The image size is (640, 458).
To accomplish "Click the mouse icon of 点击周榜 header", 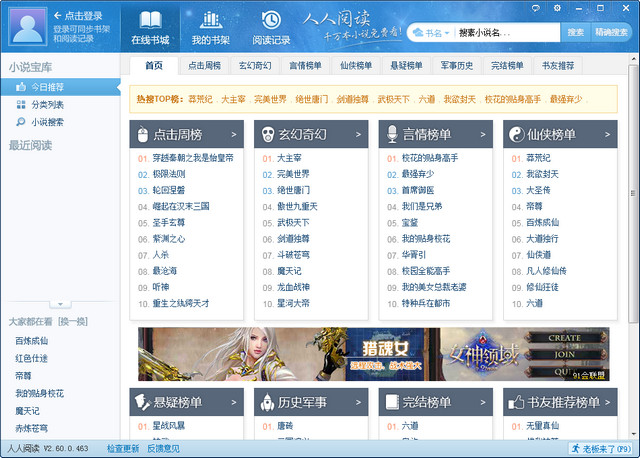I will (x=142, y=134).
